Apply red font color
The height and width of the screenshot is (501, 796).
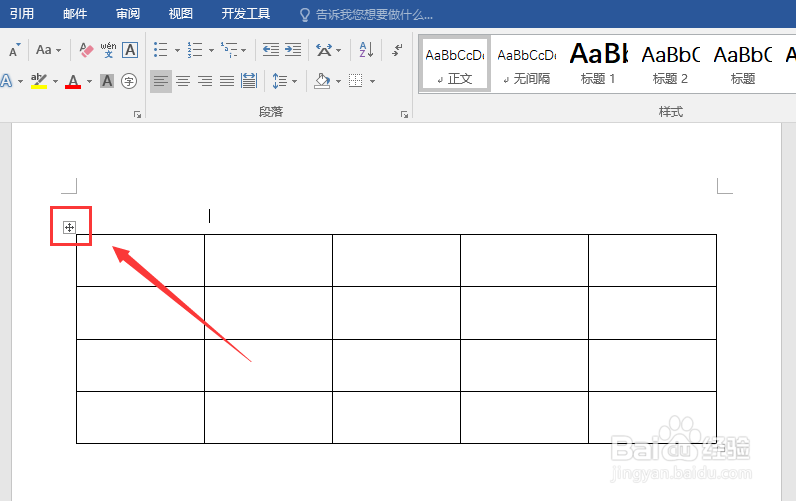[x=73, y=81]
